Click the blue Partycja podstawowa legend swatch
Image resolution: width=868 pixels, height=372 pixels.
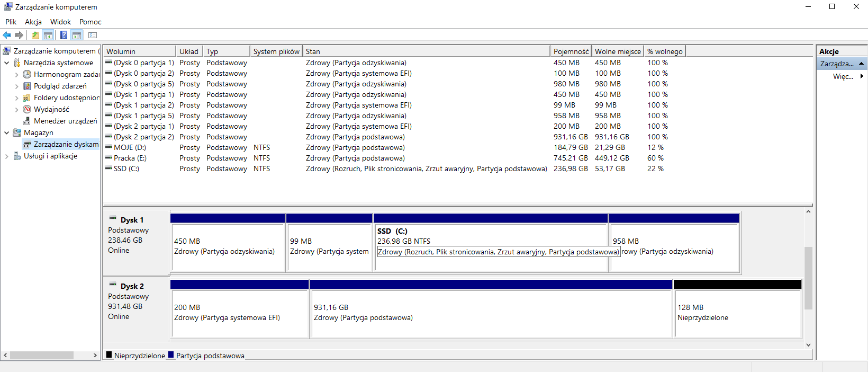171,355
